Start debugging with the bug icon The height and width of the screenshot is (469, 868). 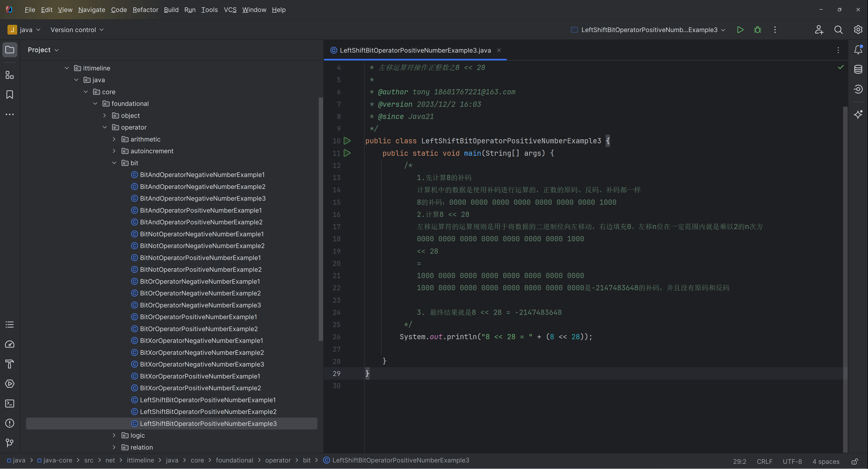tap(758, 30)
